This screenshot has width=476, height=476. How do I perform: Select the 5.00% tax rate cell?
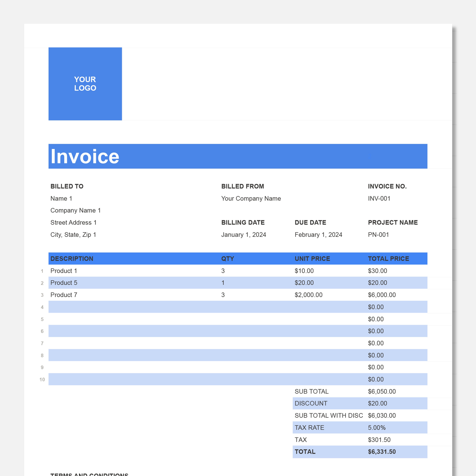(x=377, y=427)
